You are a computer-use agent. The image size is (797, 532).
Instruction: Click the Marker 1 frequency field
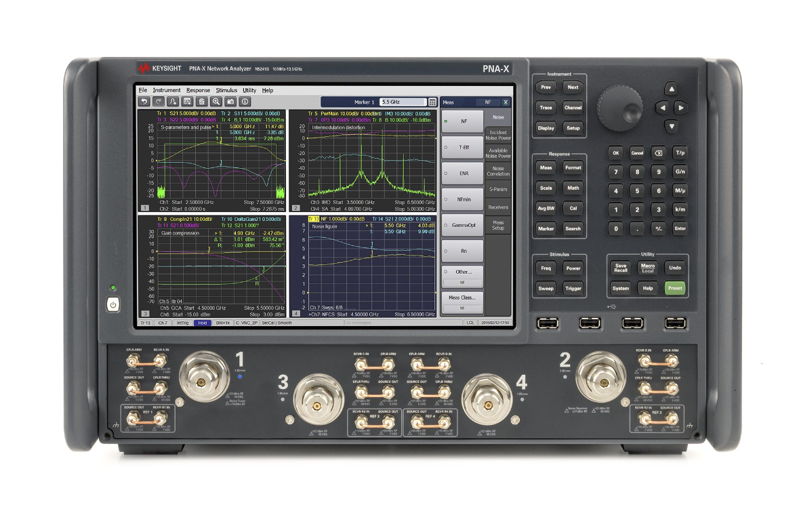(x=402, y=102)
